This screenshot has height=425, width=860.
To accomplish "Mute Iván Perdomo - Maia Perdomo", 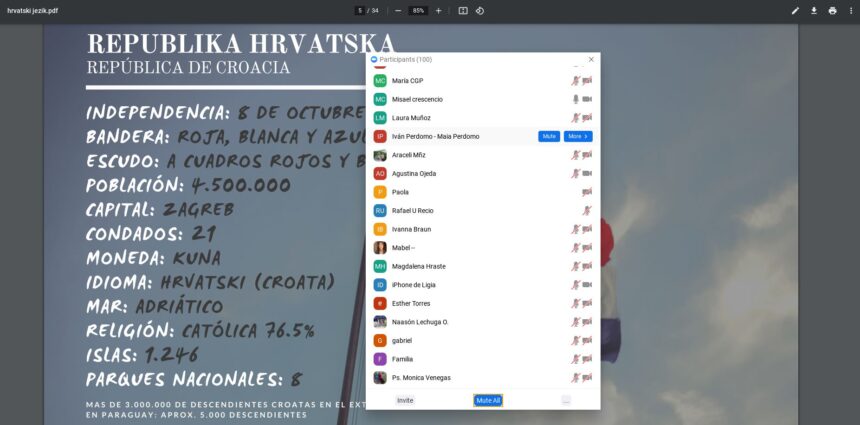I will (x=549, y=136).
